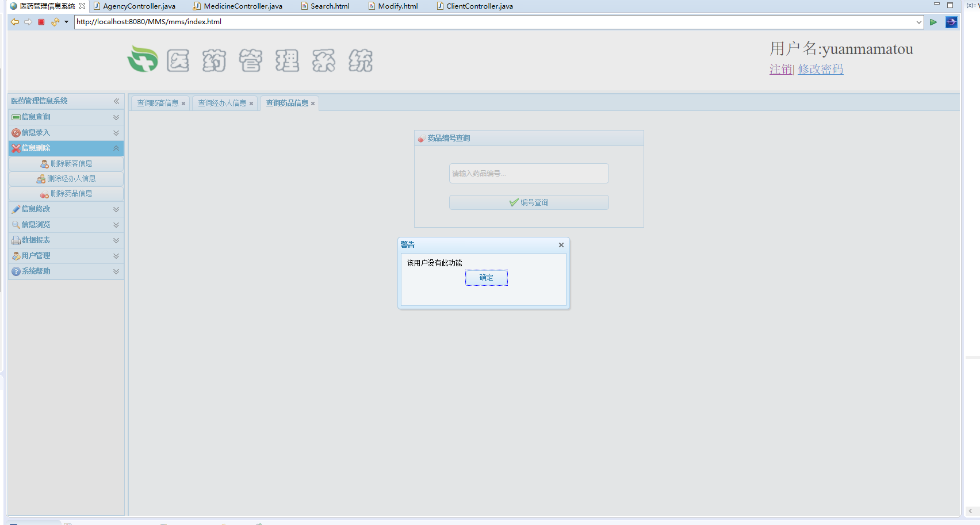The width and height of the screenshot is (980, 525).
Task: Expand the 信息查询 accordion section
Action: (x=66, y=117)
